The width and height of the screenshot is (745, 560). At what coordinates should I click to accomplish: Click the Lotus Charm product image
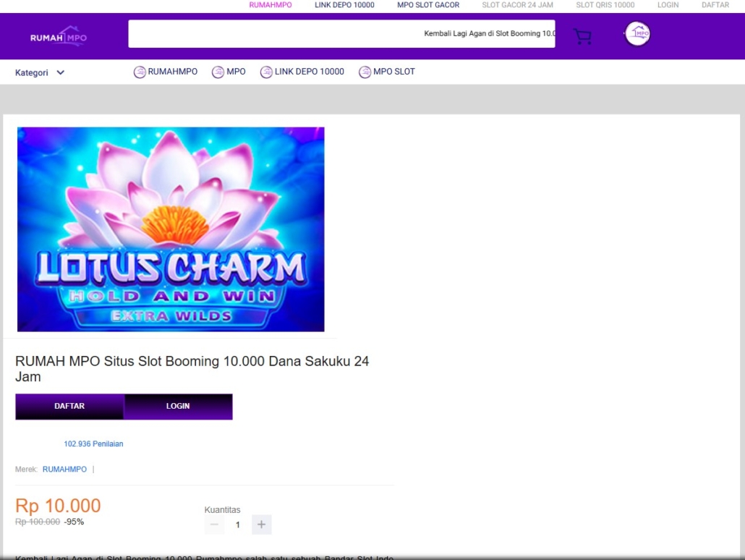click(171, 229)
